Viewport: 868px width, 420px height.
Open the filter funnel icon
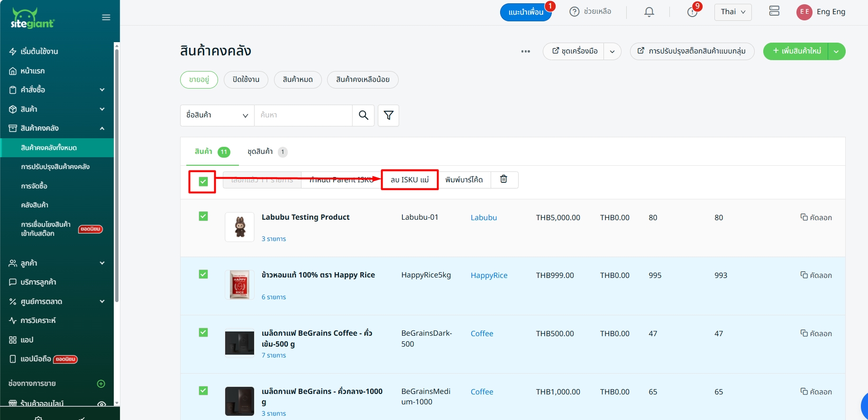388,115
